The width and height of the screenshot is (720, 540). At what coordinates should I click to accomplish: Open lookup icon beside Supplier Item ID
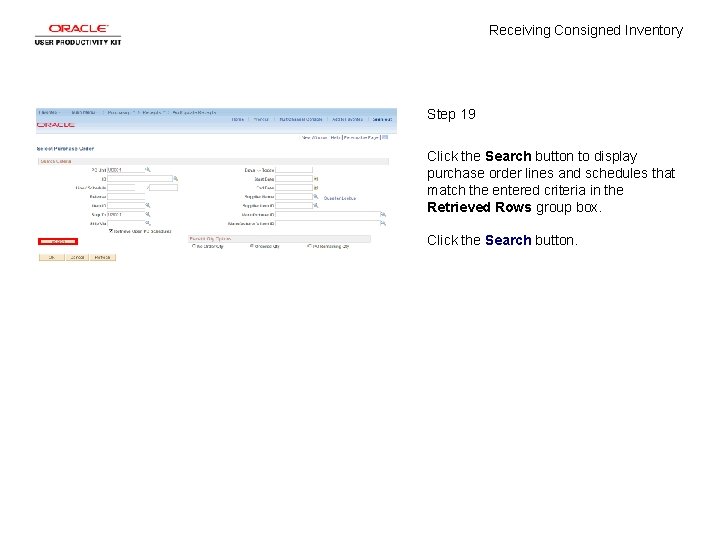(316, 205)
